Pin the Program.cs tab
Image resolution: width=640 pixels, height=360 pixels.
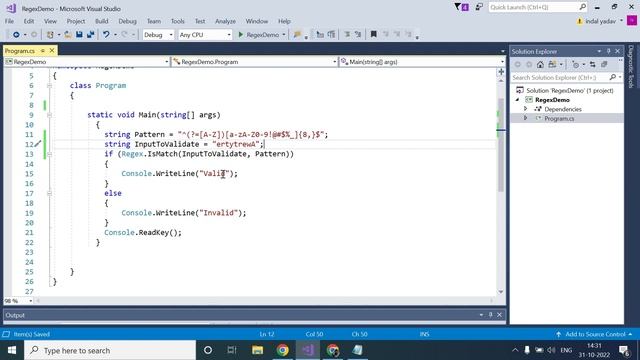pyautogui.click(x=42, y=51)
